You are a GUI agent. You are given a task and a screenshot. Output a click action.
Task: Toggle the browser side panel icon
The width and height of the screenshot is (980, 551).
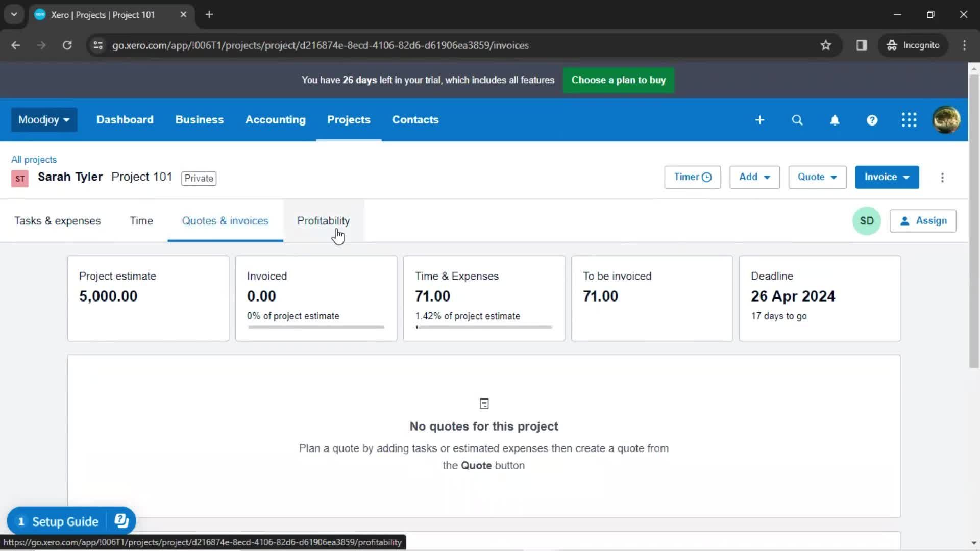click(x=862, y=45)
